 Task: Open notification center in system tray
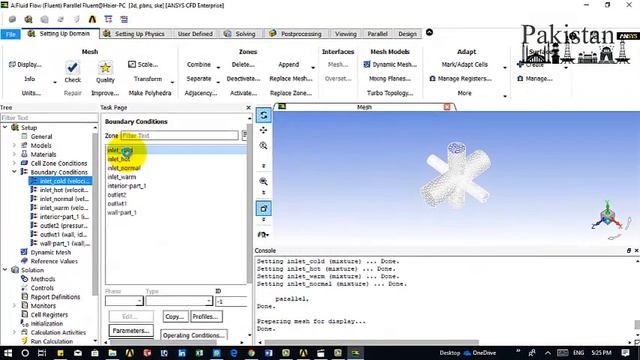click(625, 353)
